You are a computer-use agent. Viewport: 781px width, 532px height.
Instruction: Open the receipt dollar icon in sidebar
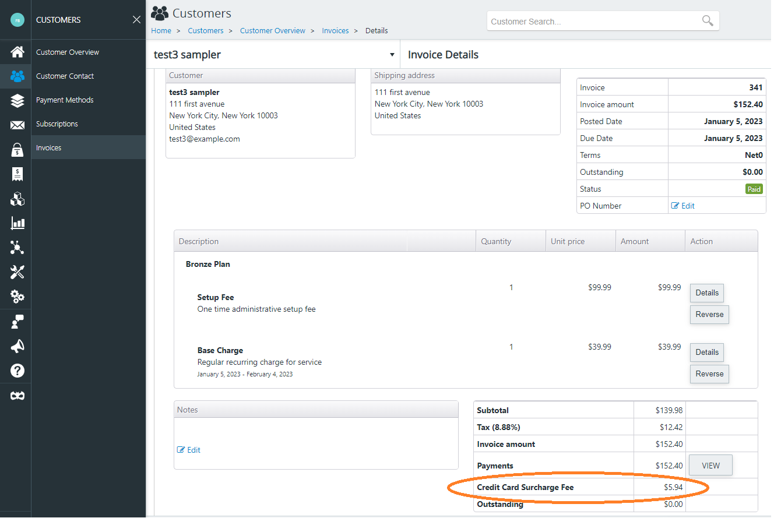[x=17, y=174]
